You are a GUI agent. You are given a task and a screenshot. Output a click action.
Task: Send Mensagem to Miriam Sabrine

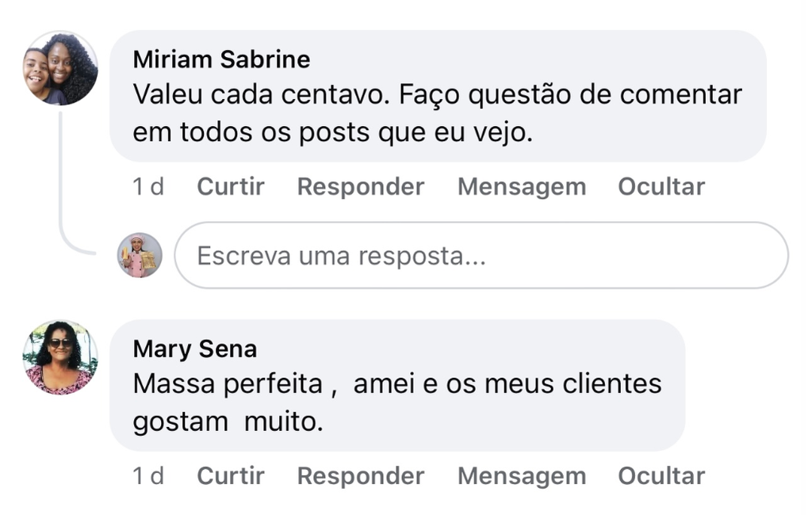pyautogui.click(x=522, y=187)
